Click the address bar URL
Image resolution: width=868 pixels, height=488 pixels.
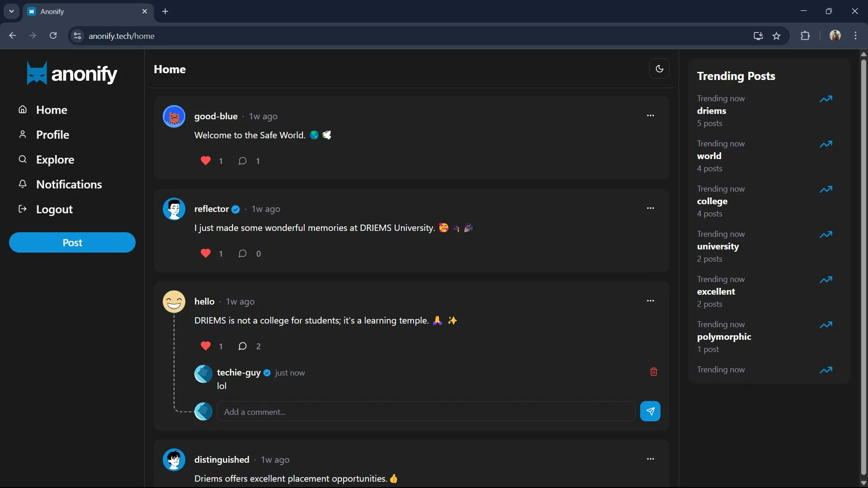pyautogui.click(x=122, y=36)
